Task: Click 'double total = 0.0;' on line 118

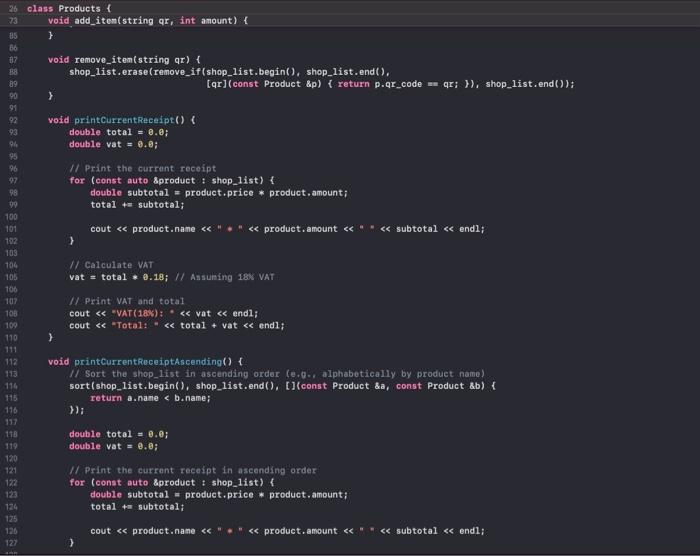Action: (119, 434)
